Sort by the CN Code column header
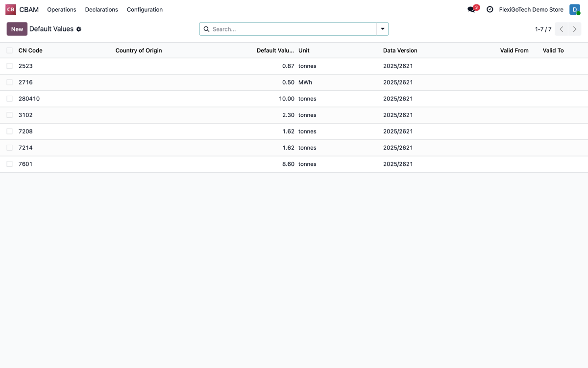The height and width of the screenshot is (368, 588). coord(30,51)
